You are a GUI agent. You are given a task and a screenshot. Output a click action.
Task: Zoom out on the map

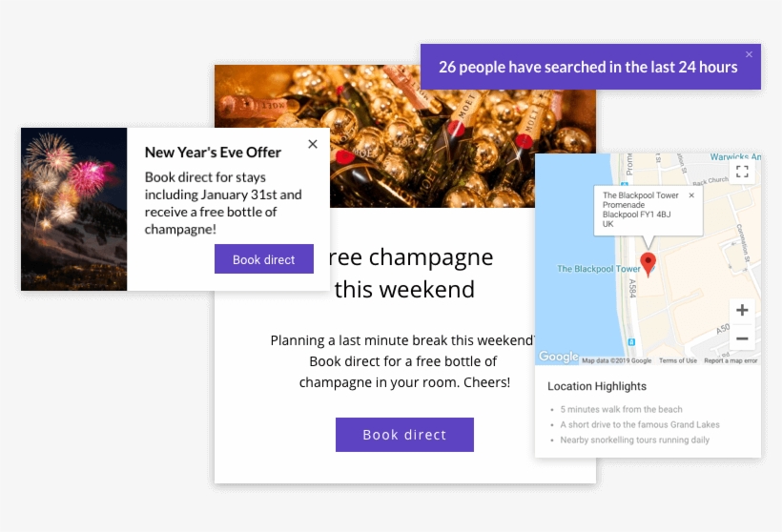(x=742, y=338)
